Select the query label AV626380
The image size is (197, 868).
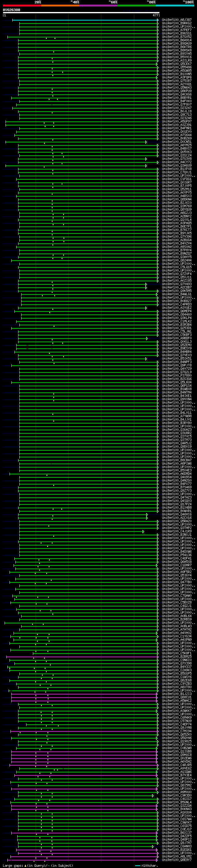[11, 10]
